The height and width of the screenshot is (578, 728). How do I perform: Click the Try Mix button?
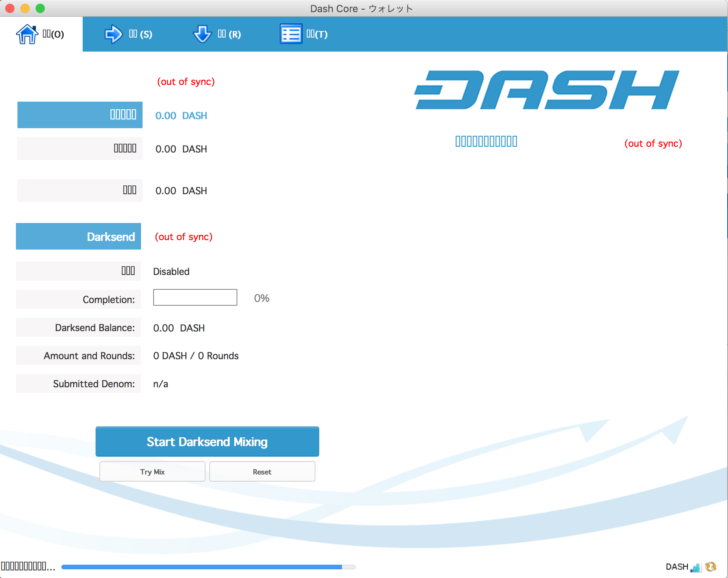click(152, 472)
